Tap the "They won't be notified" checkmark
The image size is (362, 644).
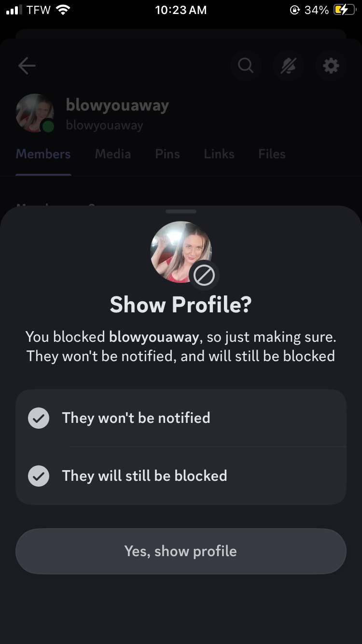(x=39, y=418)
